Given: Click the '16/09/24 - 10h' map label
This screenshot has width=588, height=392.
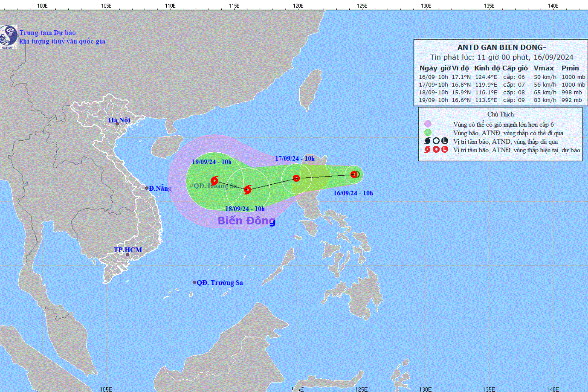Looking at the screenshot, I should tap(353, 193).
